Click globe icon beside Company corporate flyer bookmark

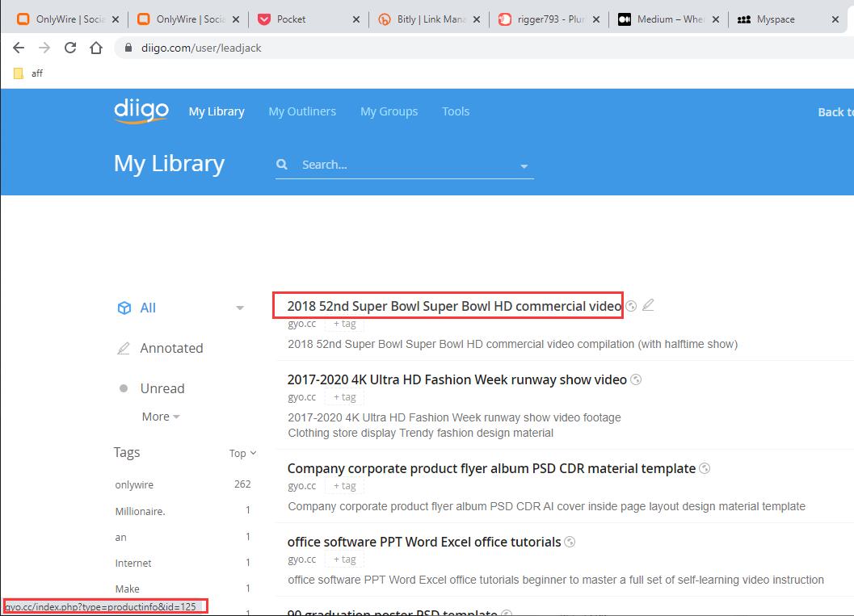[705, 468]
